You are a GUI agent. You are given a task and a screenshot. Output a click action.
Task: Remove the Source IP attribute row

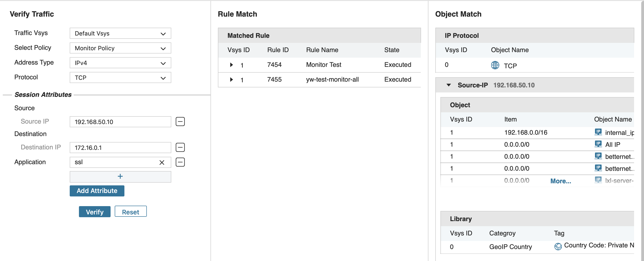(180, 122)
